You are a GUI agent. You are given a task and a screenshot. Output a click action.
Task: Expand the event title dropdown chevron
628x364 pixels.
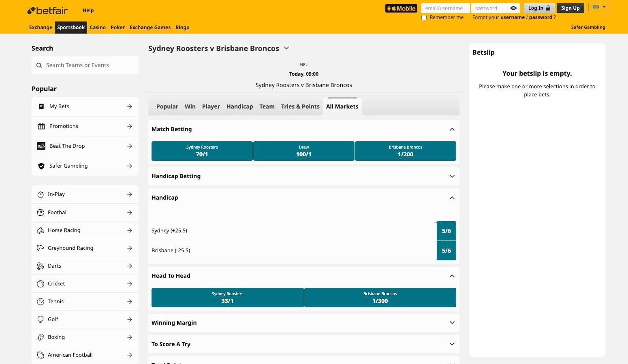coord(286,48)
